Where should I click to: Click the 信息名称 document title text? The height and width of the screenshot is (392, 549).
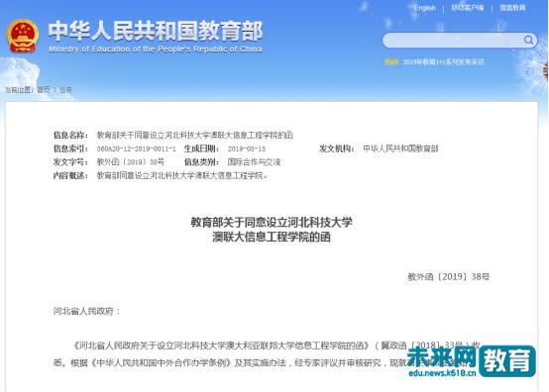tap(195, 135)
